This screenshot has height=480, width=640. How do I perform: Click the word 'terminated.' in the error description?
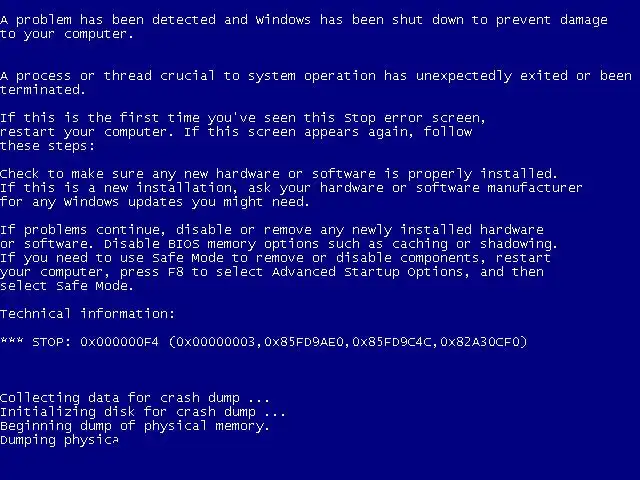[43, 89]
